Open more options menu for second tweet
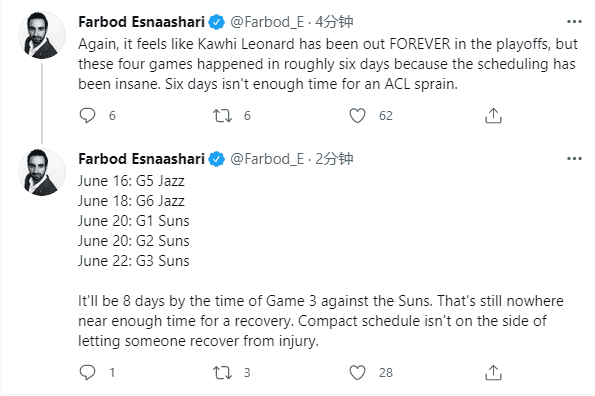 pyautogui.click(x=574, y=159)
